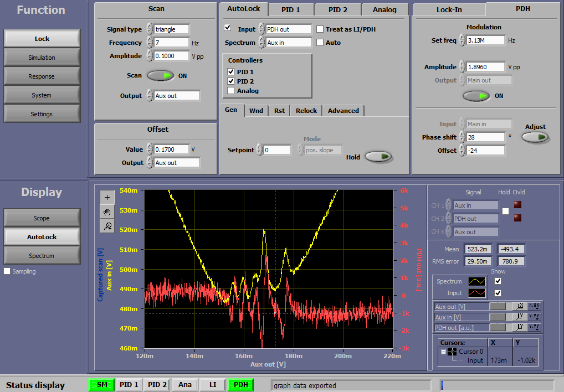Open the Relock sub-tab
Screen dimensions: 564x392
click(x=306, y=111)
